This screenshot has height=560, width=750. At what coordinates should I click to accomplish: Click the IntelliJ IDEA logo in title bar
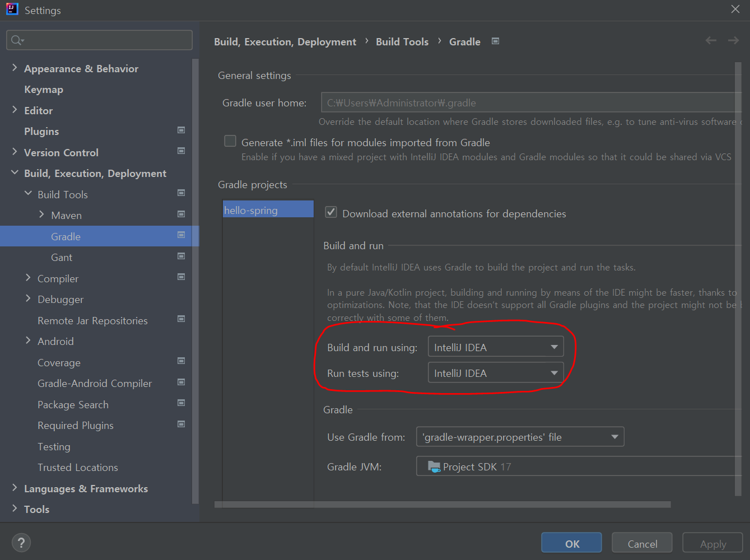12,9
